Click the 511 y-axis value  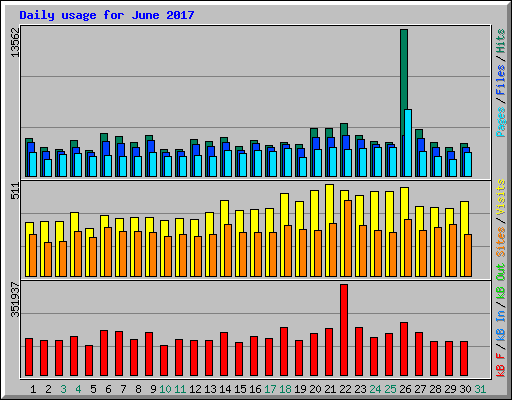coord(15,191)
